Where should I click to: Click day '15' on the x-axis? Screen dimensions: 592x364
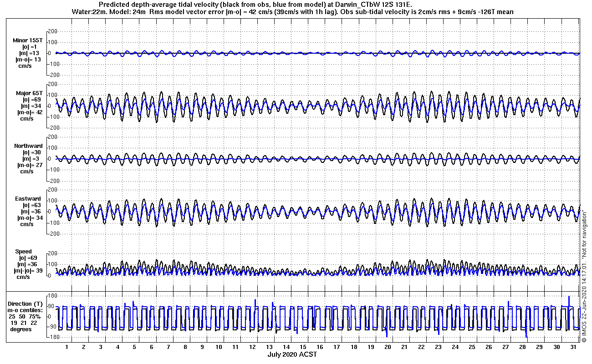303,347
